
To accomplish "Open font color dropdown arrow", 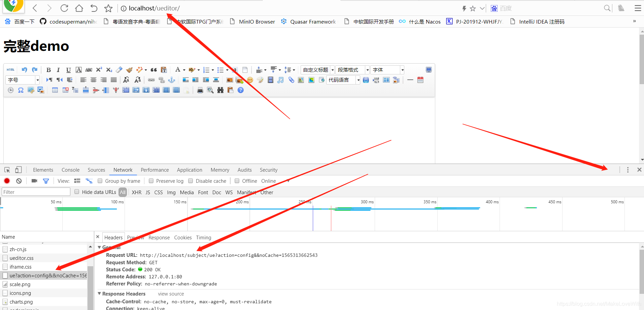I will pyautogui.click(x=184, y=70).
